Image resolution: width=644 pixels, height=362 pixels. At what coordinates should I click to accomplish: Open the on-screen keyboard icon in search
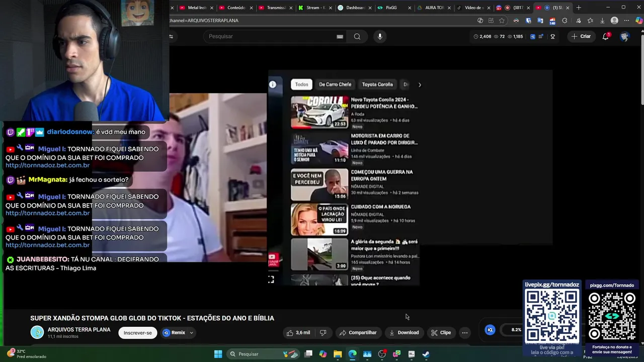coord(340,36)
